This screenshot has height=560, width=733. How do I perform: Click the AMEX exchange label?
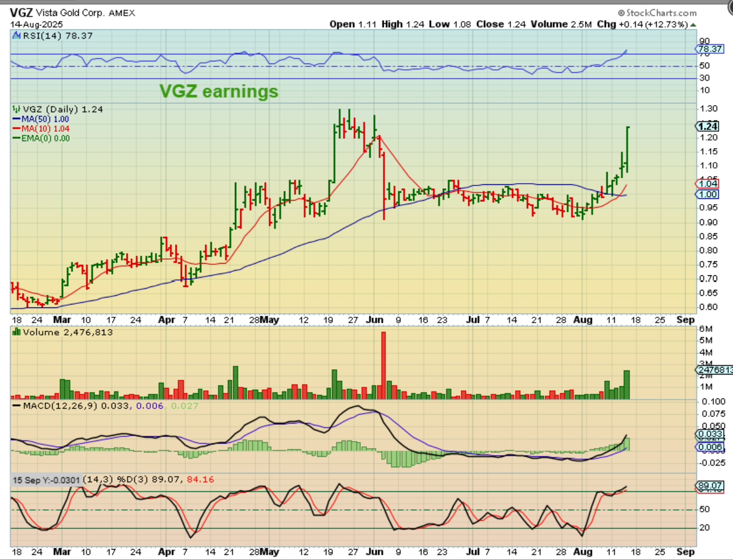(x=122, y=13)
